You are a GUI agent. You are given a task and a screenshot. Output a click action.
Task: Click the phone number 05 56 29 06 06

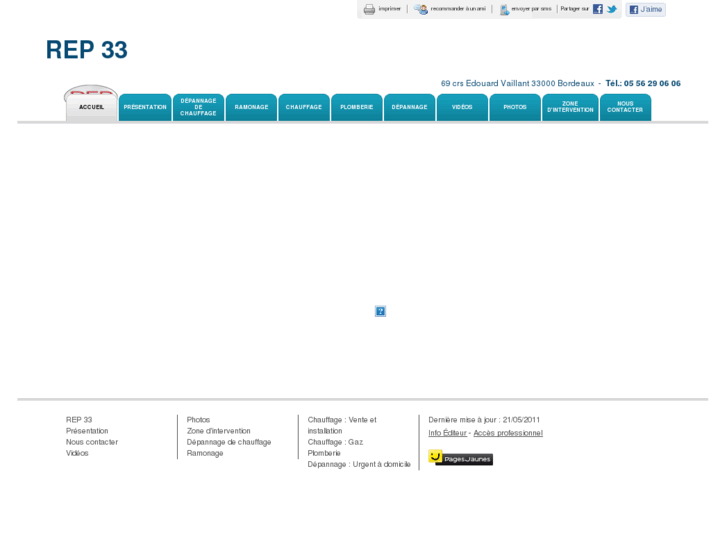pos(652,83)
